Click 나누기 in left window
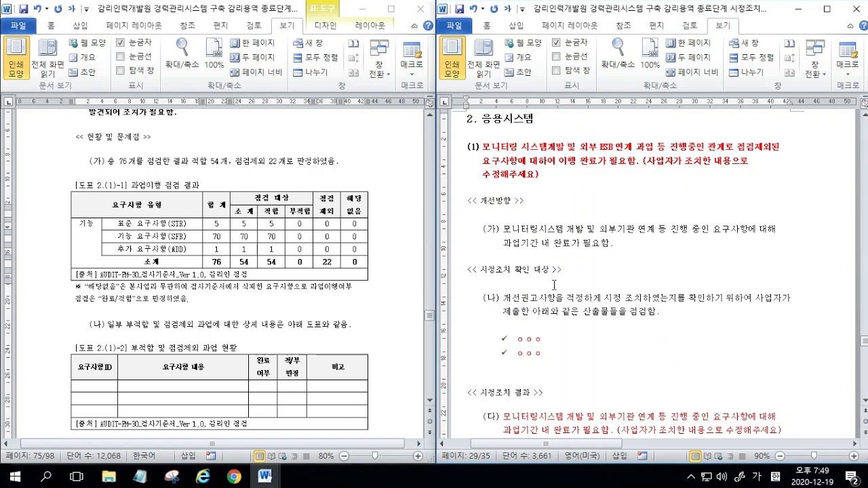 tap(311, 72)
